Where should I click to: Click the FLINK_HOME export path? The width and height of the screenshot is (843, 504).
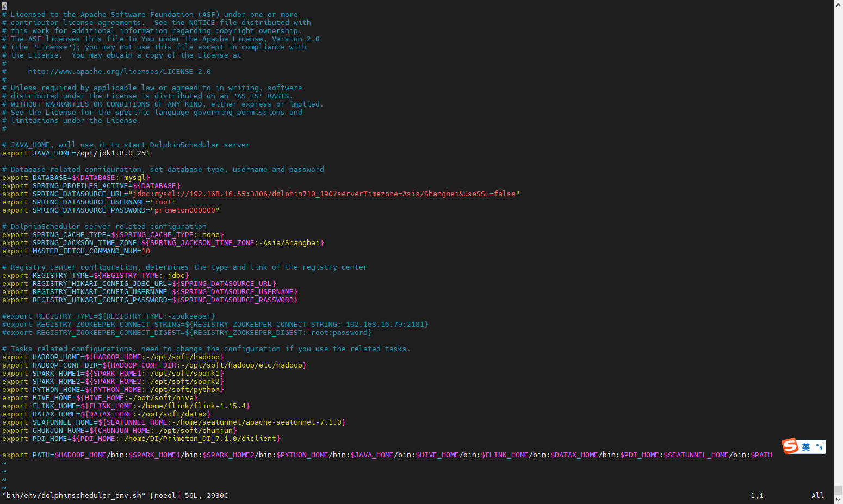click(125, 406)
